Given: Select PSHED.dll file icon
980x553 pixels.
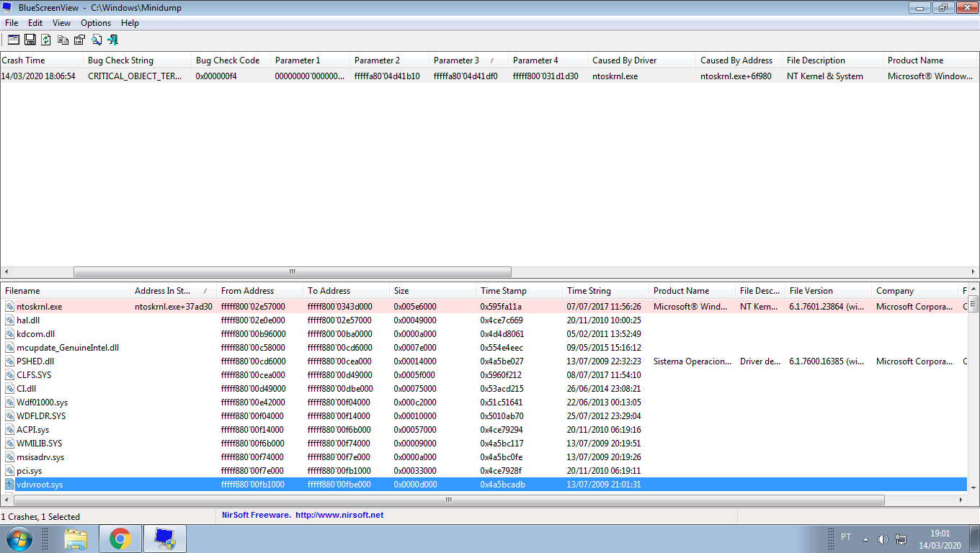Looking at the screenshot, I should coord(9,361).
